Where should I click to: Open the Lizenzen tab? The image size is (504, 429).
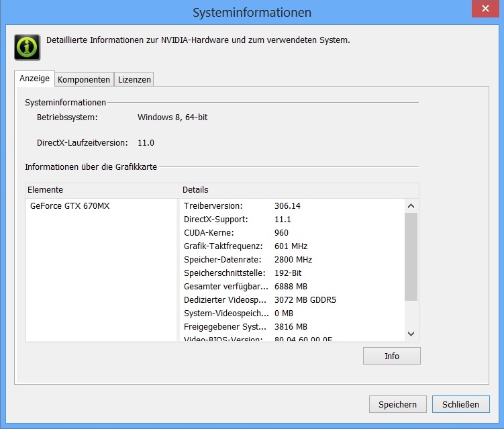134,79
